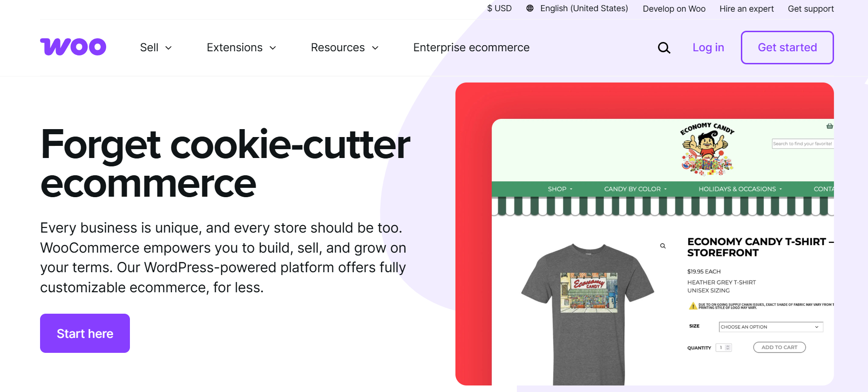
Task: Open the Resources menu
Action: (x=345, y=48)
